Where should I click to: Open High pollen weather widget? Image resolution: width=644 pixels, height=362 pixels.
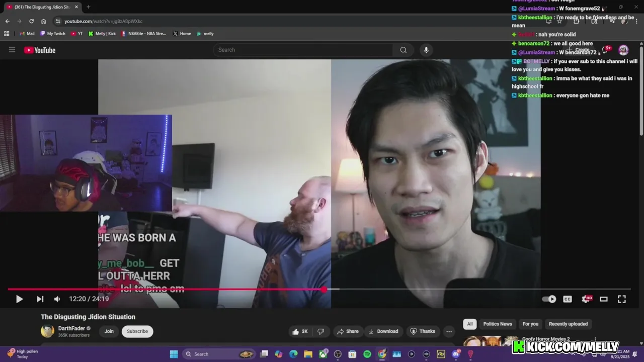tap(23, 354)
